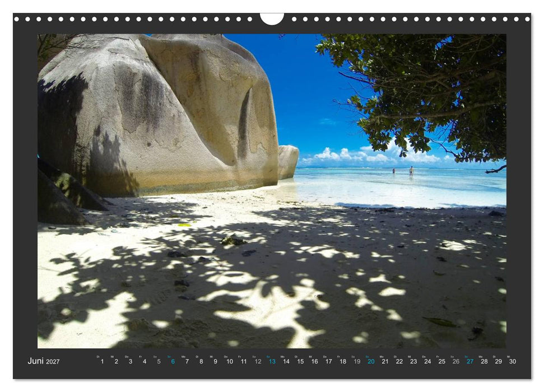544x392 pixels.
Task: Select grayed Saturday date 26
Action: click(x=456, y=361)
